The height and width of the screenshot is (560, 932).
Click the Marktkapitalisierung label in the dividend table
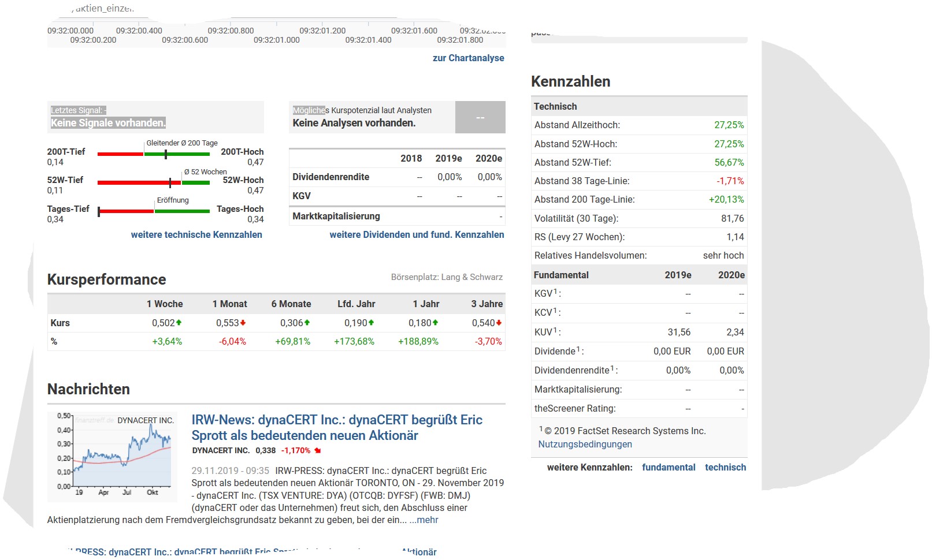click(x=336, y=216)
